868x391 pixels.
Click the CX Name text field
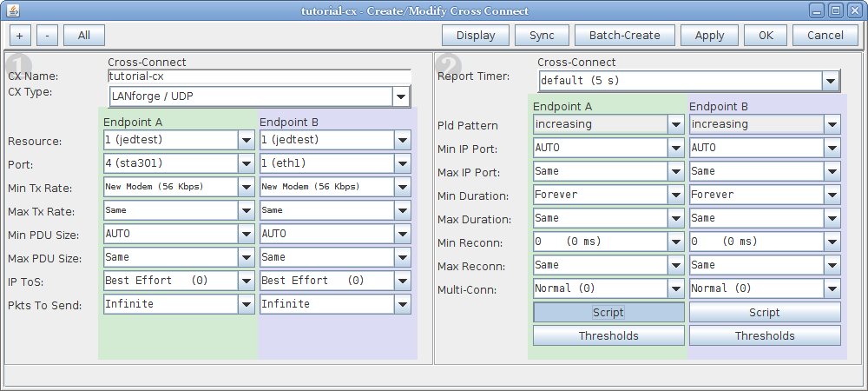[x=260, y=76]
